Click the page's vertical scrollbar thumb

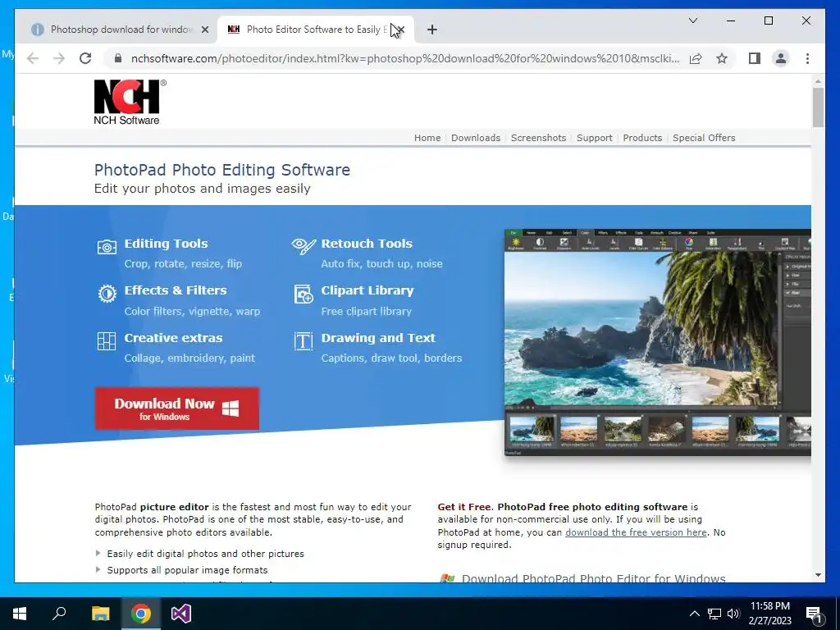[x=818, y=107]
